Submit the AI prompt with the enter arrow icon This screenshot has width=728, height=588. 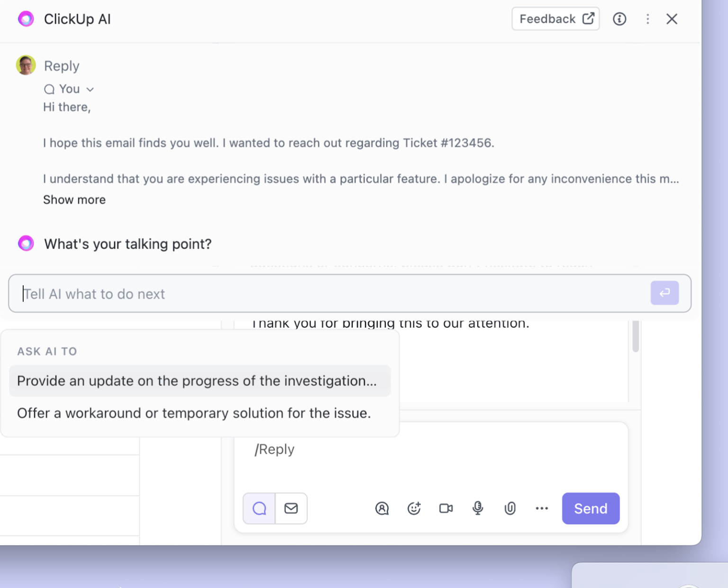664,293
